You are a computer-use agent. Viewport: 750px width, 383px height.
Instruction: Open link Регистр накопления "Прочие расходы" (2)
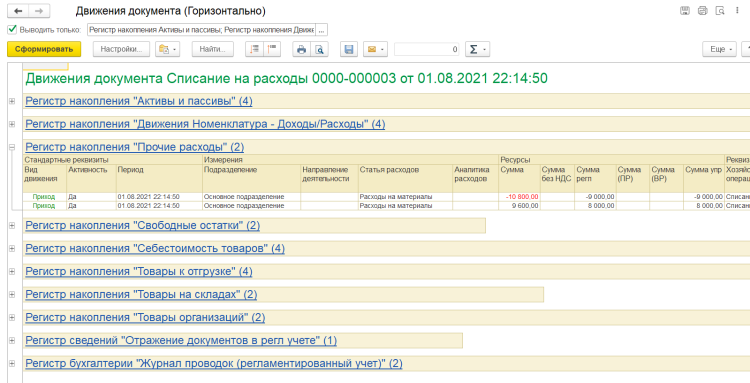(x=134, y=147)
